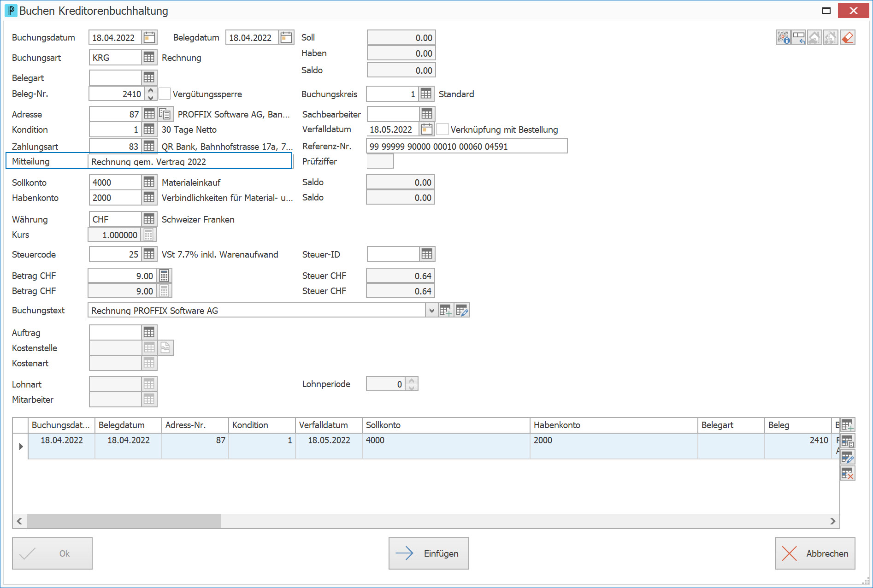The width and height of the screenshot is (873, 588).
Task: Click the Abbrechen button
Action: click(x=815, y=553)
